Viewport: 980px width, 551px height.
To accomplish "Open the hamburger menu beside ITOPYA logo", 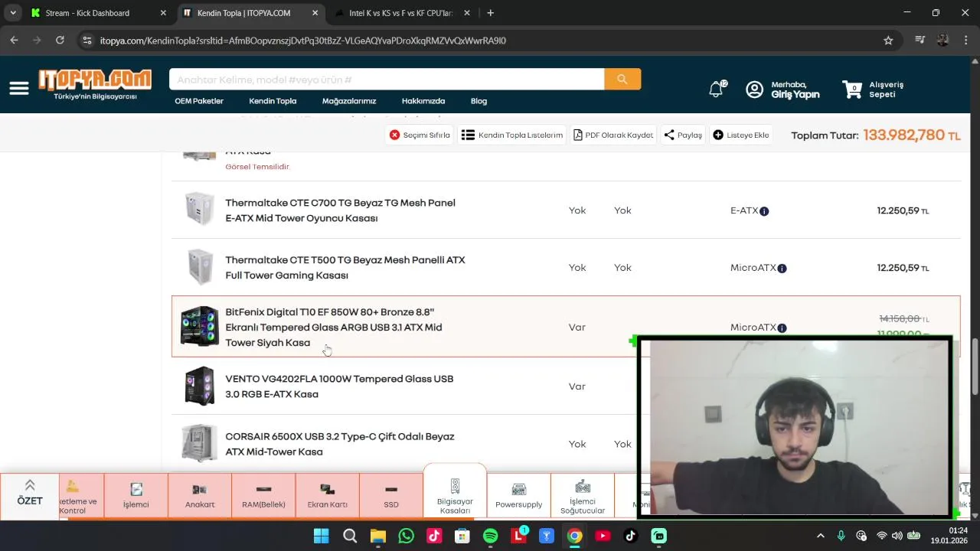I will (x=19, y=89).
